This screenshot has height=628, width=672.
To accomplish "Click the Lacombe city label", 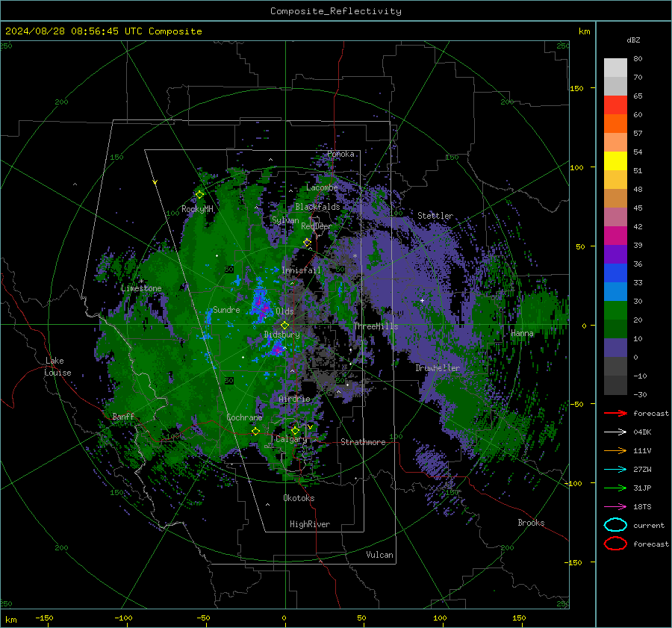I will coord(322,187).
